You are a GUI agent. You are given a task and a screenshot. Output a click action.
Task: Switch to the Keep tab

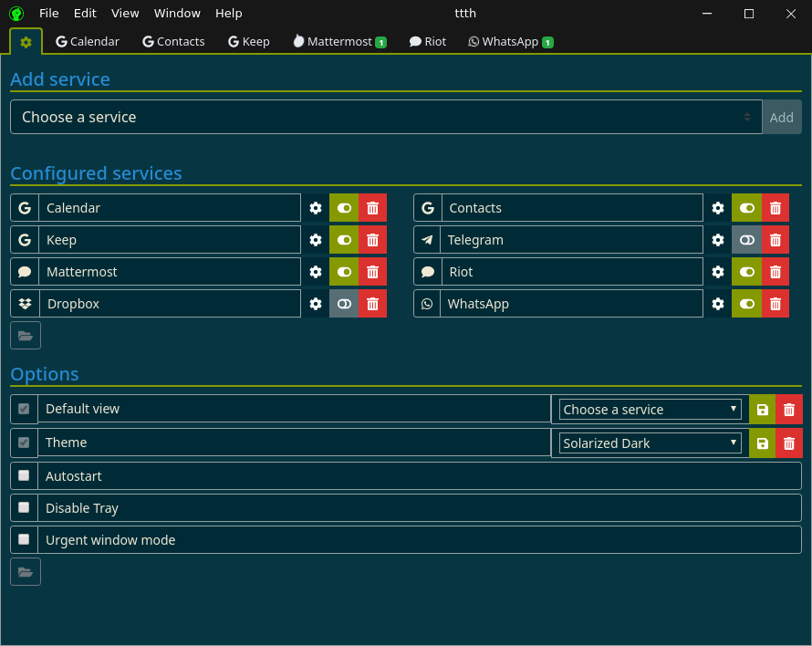(x=249, y=41)
